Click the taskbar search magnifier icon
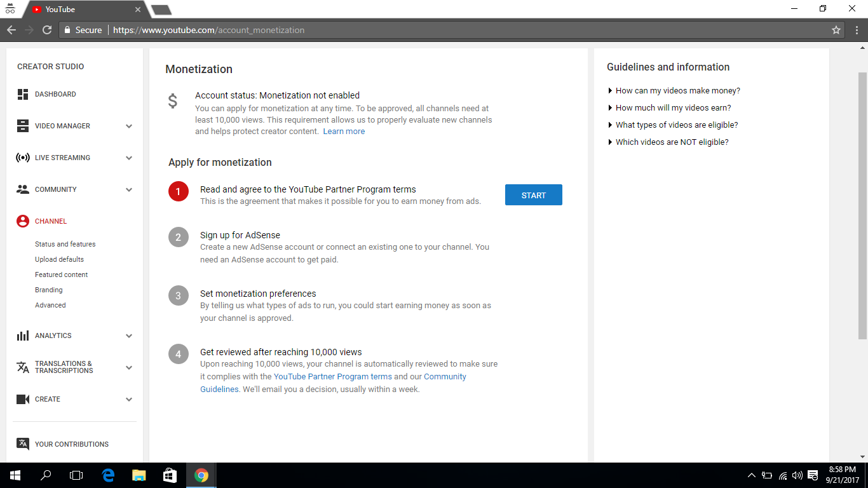The width and height of the screenshot is (868, 488). (x=46, y=475)
